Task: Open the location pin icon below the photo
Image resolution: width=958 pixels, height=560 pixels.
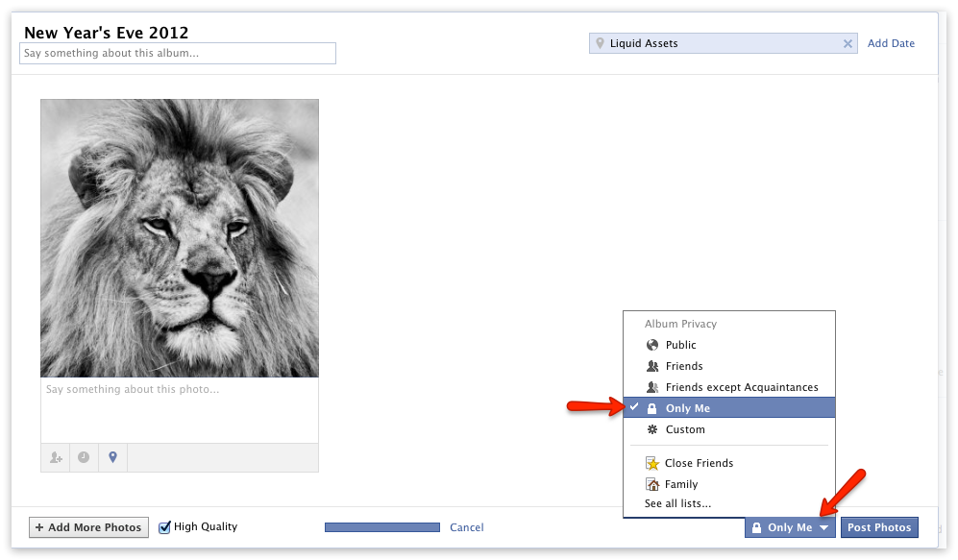Action: click(112, 457)
